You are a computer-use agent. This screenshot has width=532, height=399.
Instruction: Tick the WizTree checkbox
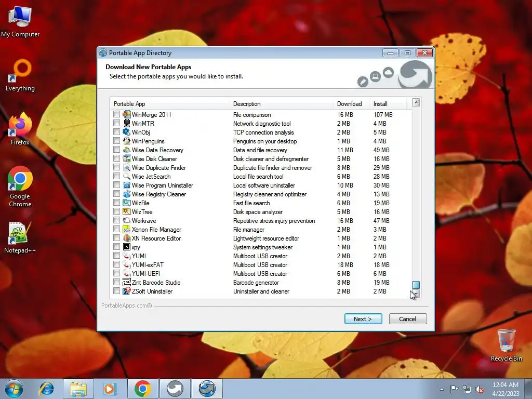[117, 211]
